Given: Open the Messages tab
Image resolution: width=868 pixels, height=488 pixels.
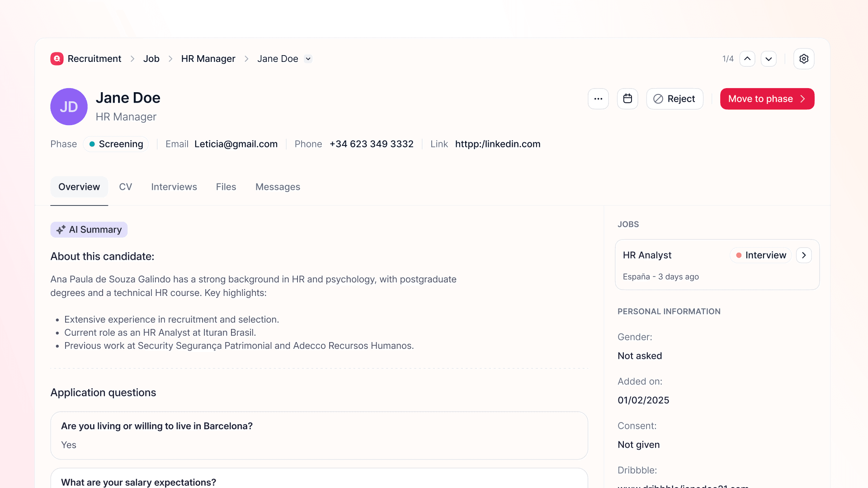Looking at the screenshot, I should click(x=278, y=187).
